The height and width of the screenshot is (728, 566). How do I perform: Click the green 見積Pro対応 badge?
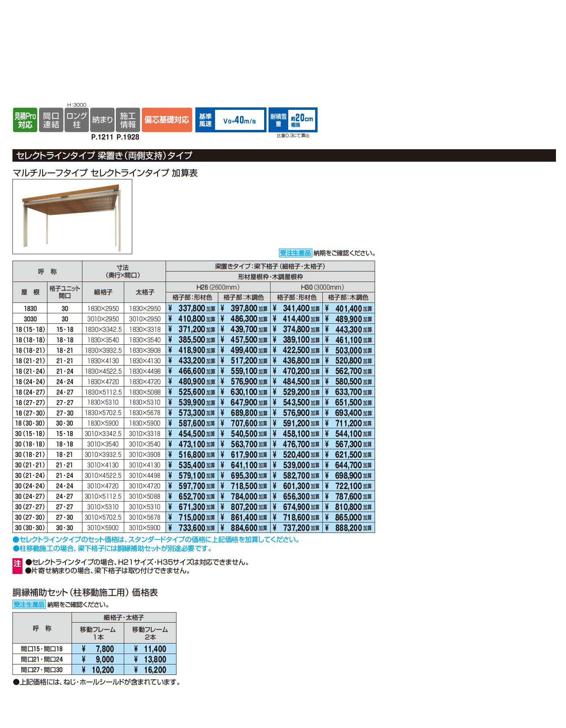[x=25, y=120]
